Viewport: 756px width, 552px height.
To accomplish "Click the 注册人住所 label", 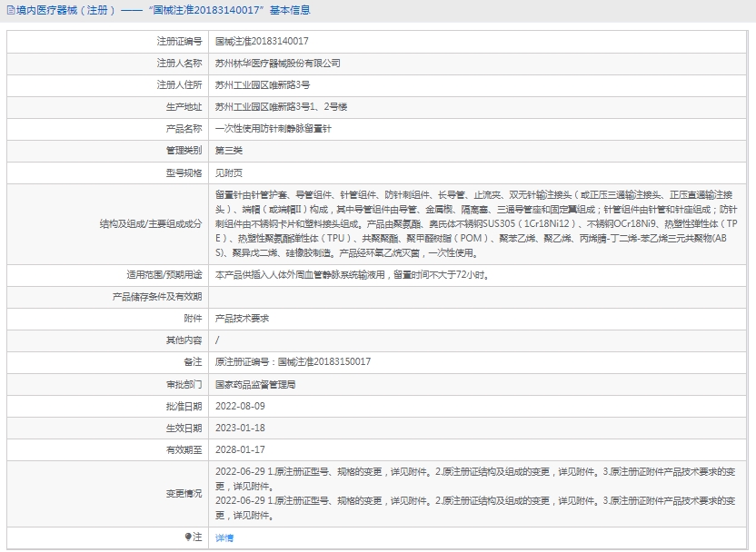I will click(179, 85).
